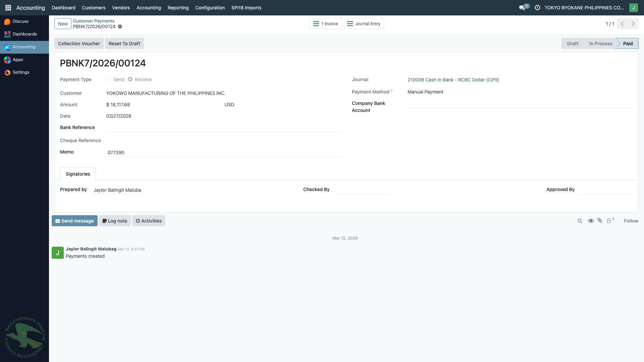Select the Send payment type radio
Image resolution: width=644 pixels, height=362 pixels.
tap(108, 79)
